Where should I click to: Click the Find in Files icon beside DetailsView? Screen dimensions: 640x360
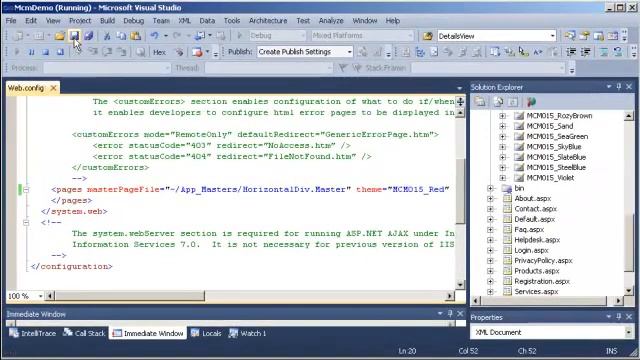pos(427,36)
